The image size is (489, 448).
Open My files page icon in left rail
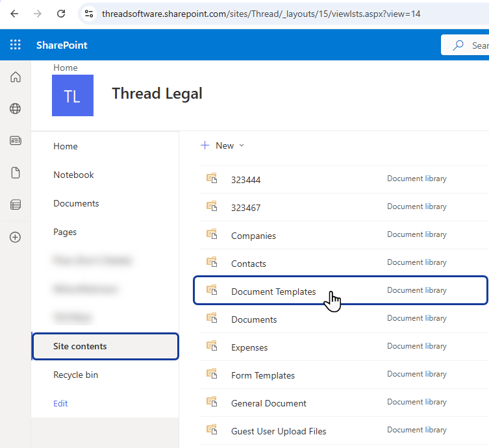tap(16, 173)
